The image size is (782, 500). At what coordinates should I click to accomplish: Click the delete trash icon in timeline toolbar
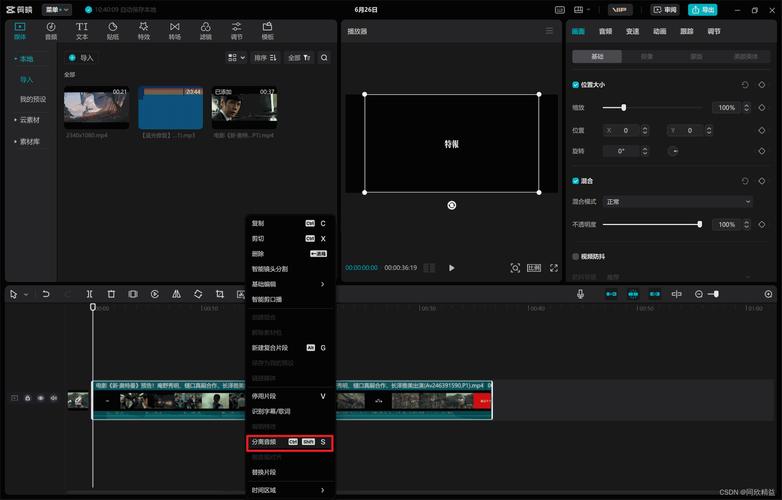111,294
